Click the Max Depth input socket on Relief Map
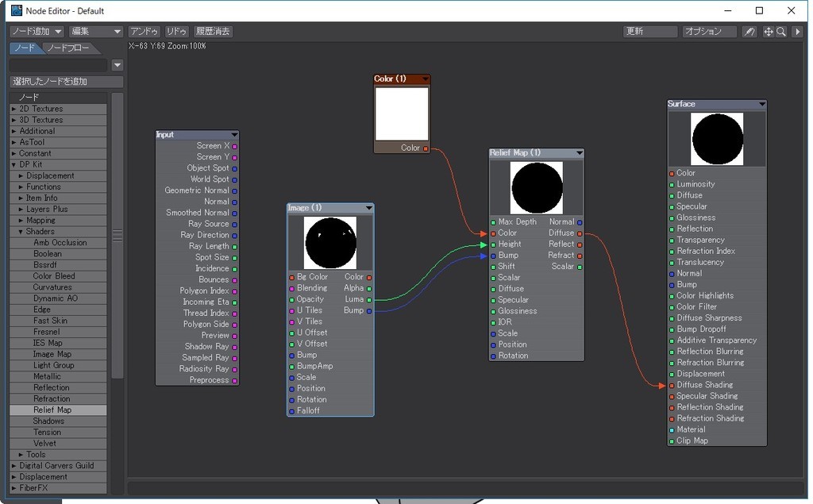The height and width of the screenshot is (504, 813). coord(493,222)
